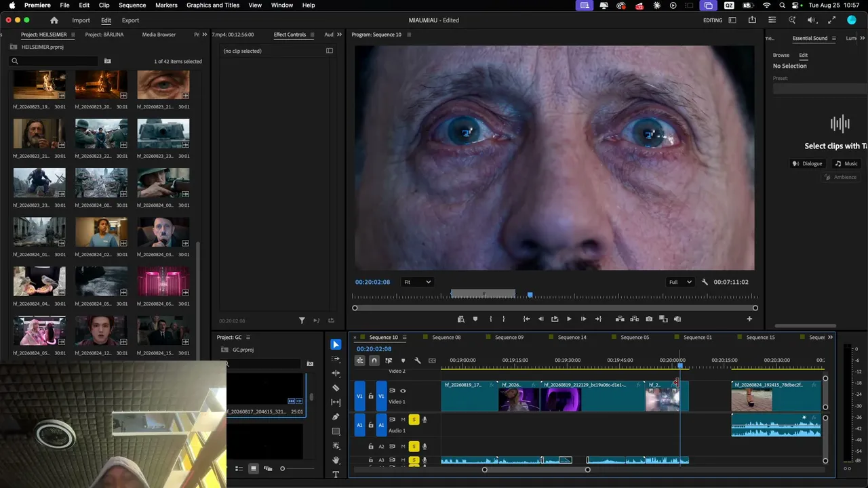
Task: Open Essential Sound panel menu
Action: click(x=834, y=39)
